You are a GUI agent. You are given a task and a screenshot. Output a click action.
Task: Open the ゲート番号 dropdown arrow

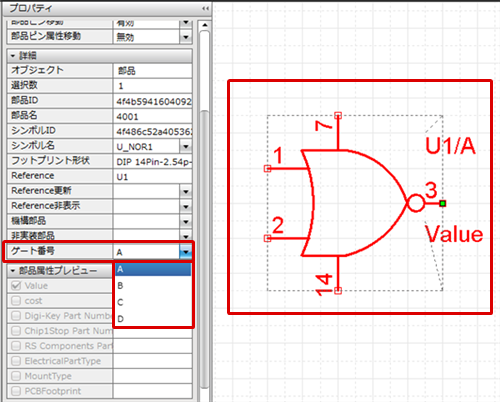click(186, 252)
